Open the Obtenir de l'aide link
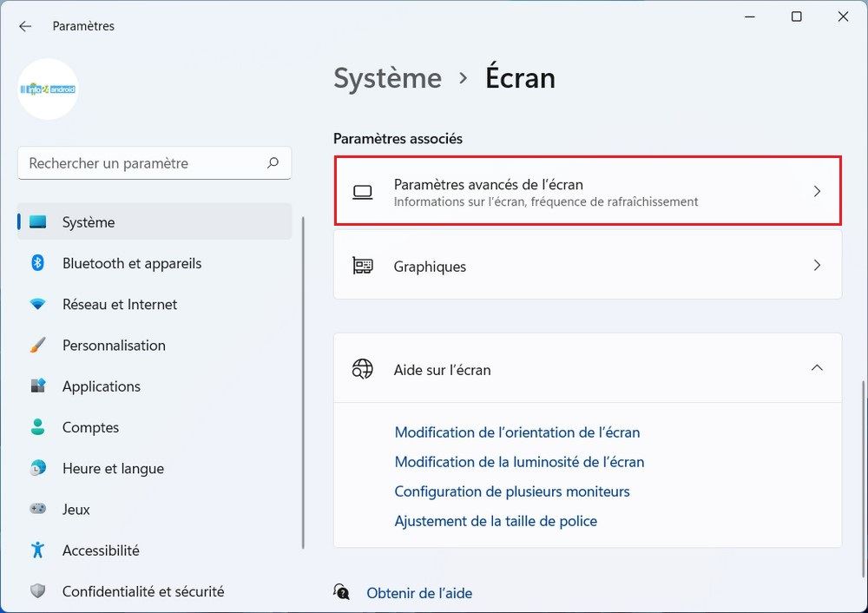 coord(419,593)
